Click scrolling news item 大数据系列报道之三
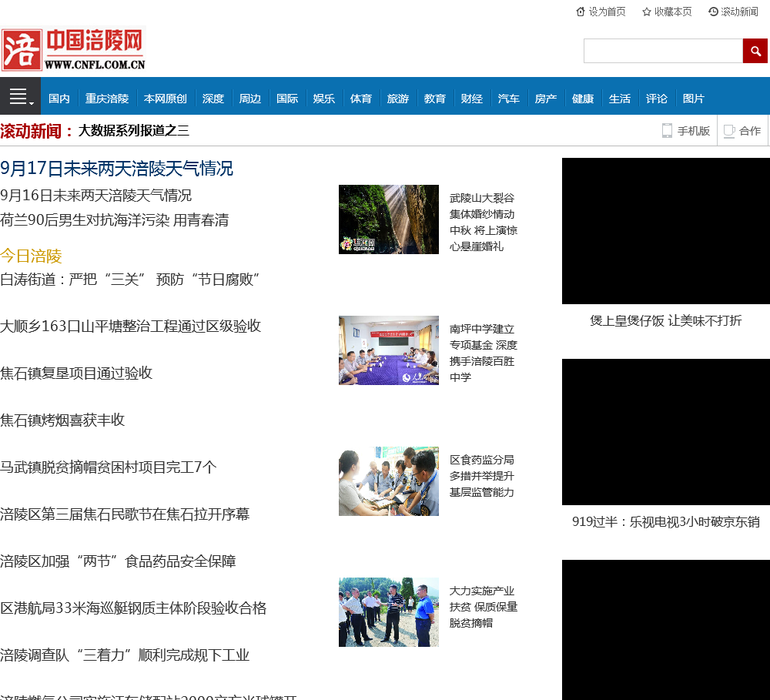The height and width of the screenshot is (700, 770). click(x=133, y=130)
